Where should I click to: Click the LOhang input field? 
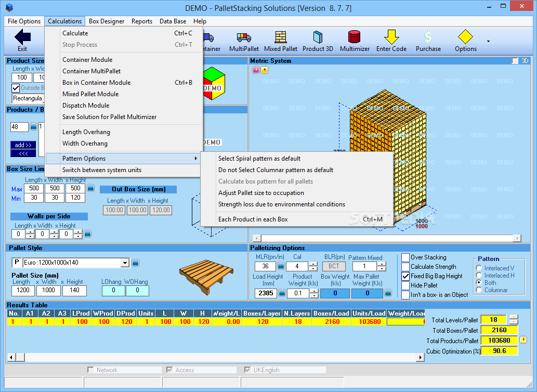113,290
